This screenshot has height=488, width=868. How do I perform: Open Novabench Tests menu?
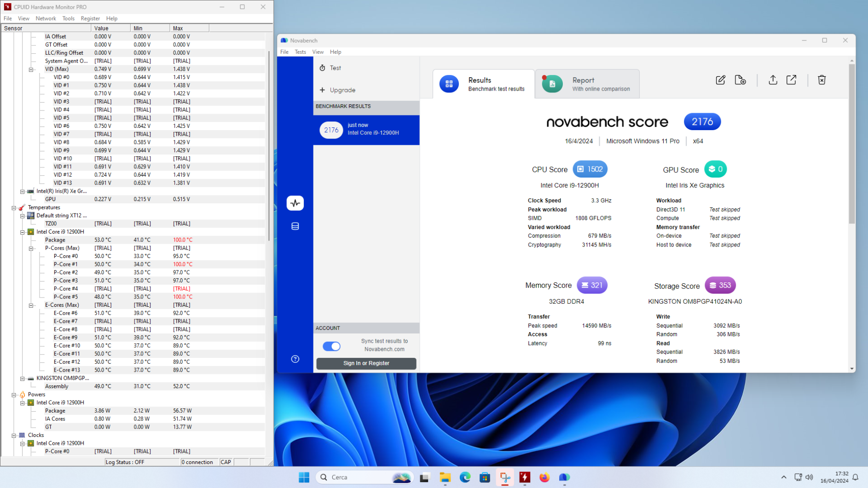click(x=300, y=52)
